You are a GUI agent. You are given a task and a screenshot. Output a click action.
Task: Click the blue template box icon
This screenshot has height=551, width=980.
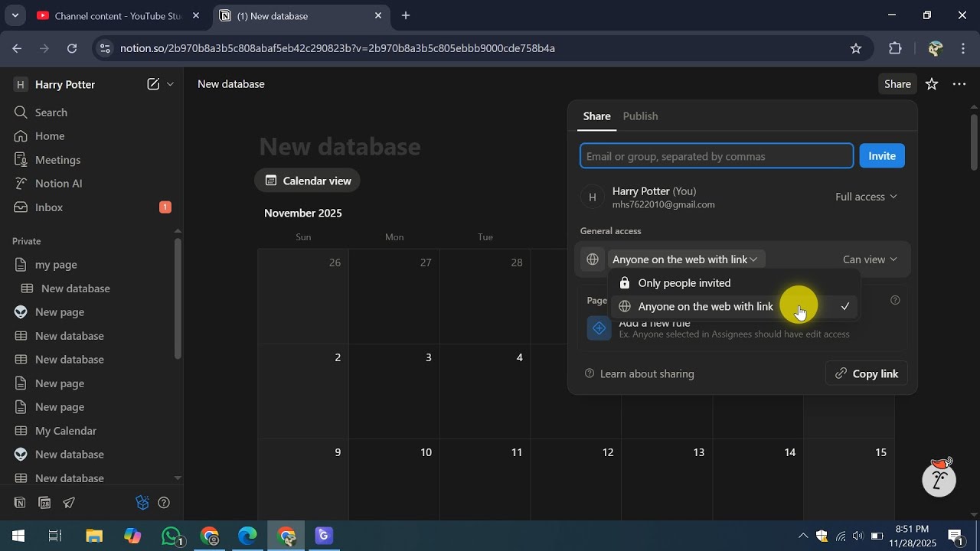point(142,503)
